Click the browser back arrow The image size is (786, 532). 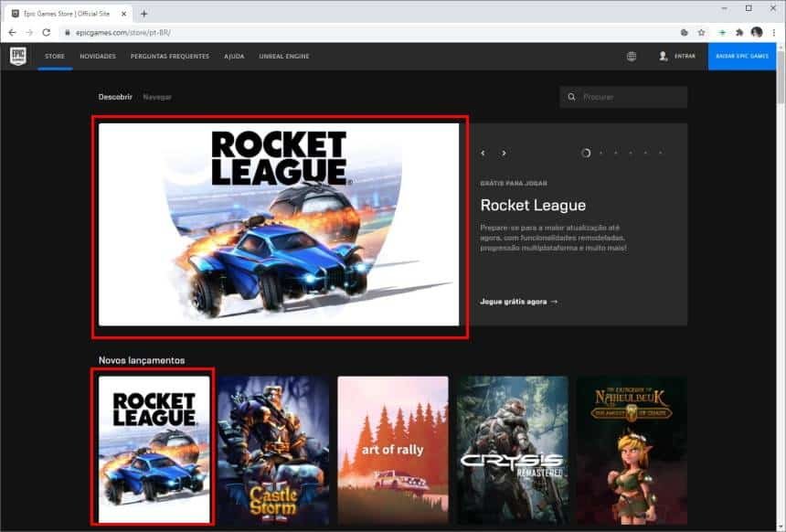click(13, 33)
